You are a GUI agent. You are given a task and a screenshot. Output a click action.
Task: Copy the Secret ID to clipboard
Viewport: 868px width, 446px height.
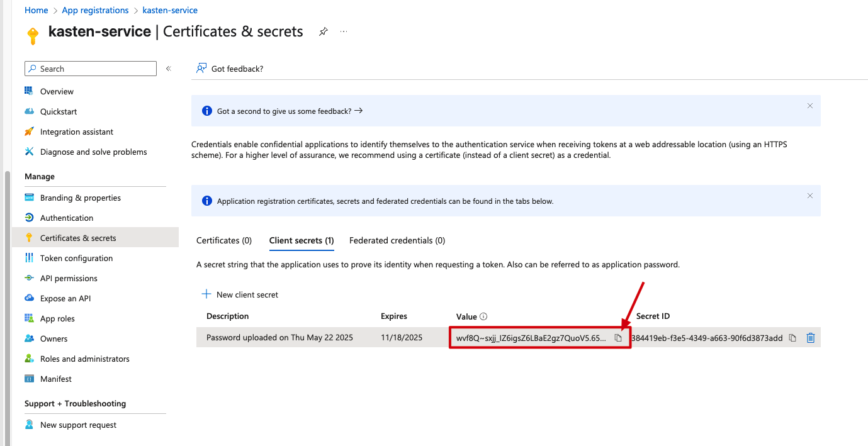click(x=792, y=338)
